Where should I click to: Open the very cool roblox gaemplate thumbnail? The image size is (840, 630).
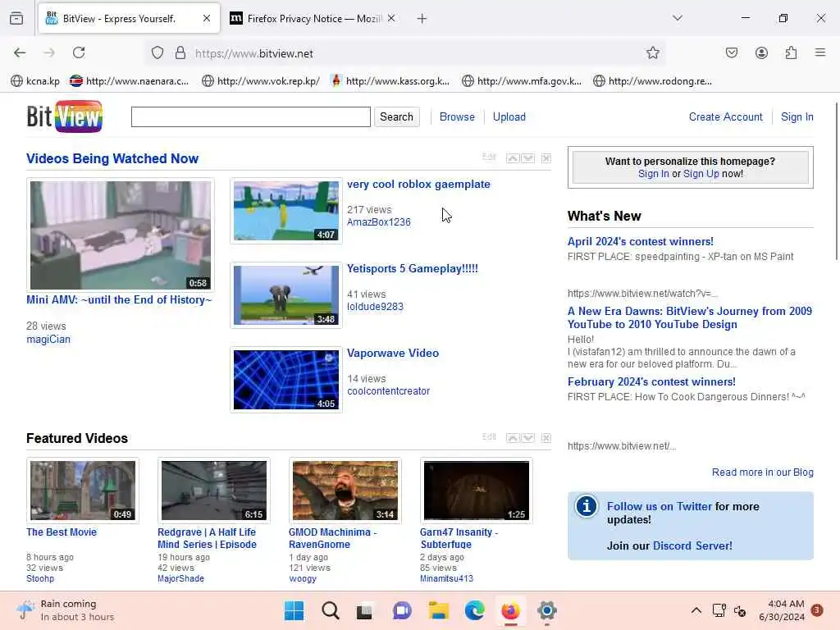[x=286, y=211]
